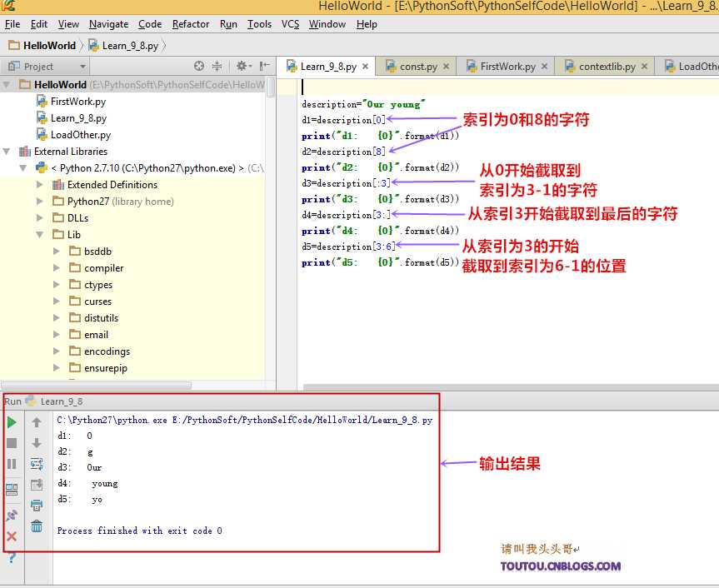Collapse the HelloWorld project tree node
This screenshot has height=588, width=719.
pyautogui.click(x=7, y=84)
